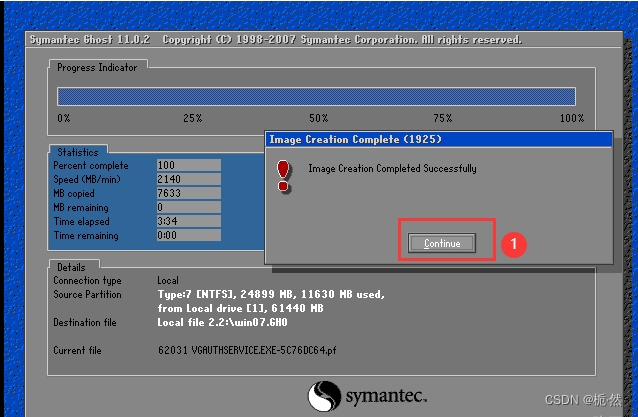Click the red exclamation mark icon
638x417 pixels.
point(283,176)
